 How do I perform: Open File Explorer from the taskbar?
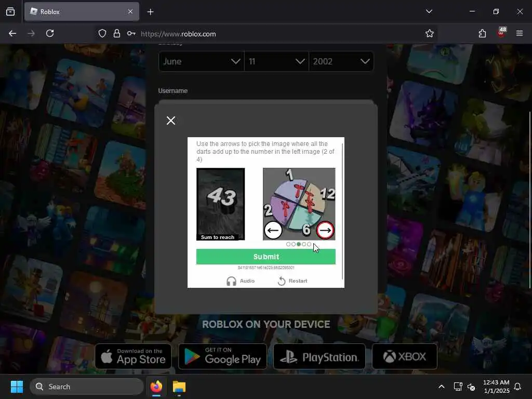coord(179,387)
